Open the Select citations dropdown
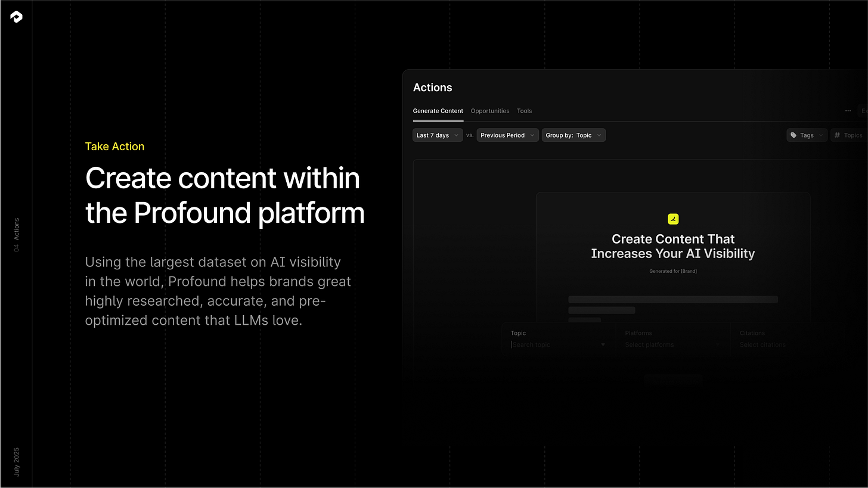The width and height of the screenshot is (868, 488). coord(787,345)
